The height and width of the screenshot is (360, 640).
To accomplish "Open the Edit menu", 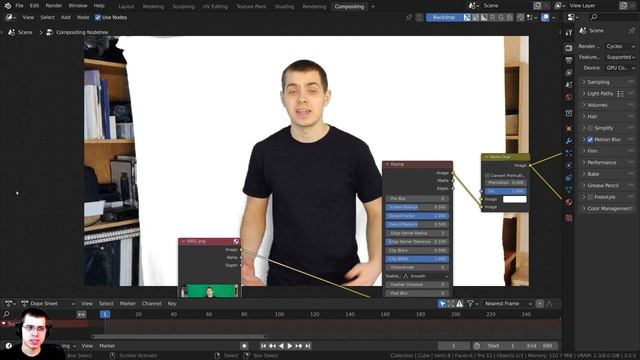I will coord(34,6).
